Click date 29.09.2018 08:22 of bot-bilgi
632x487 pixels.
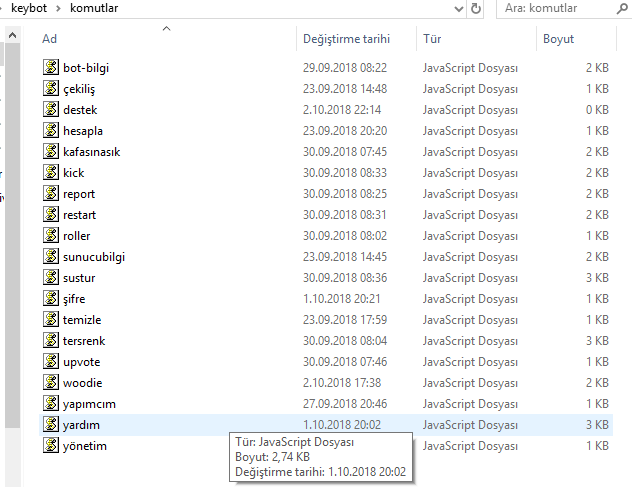pyautogui.click(x=345, y=68)
